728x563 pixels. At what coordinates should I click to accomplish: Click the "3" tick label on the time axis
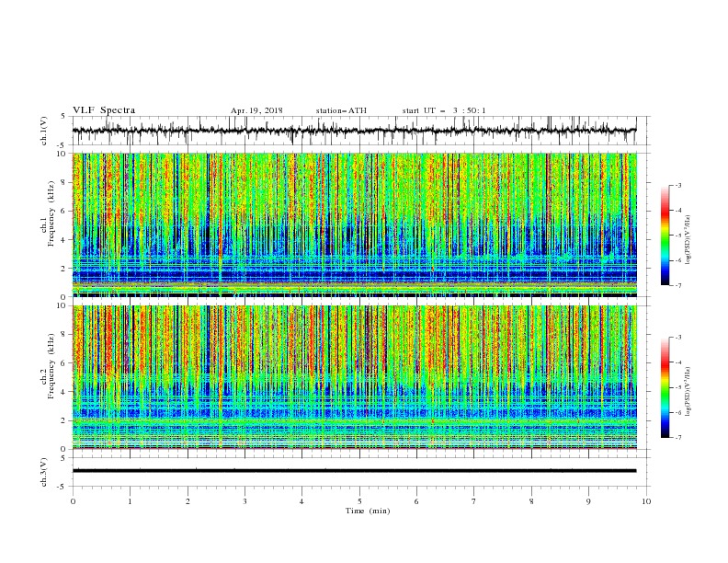pos(245,501)
